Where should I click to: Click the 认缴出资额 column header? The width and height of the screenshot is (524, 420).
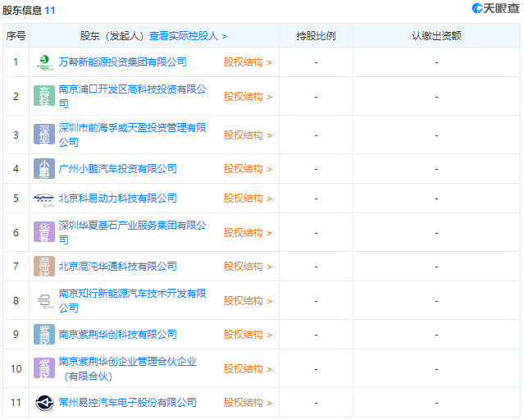[436, 36]
